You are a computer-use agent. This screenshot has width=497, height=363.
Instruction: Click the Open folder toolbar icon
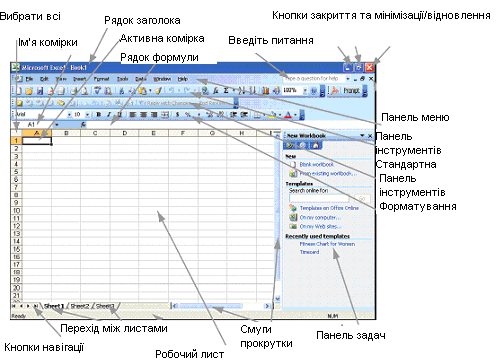[x=29, y=91]
